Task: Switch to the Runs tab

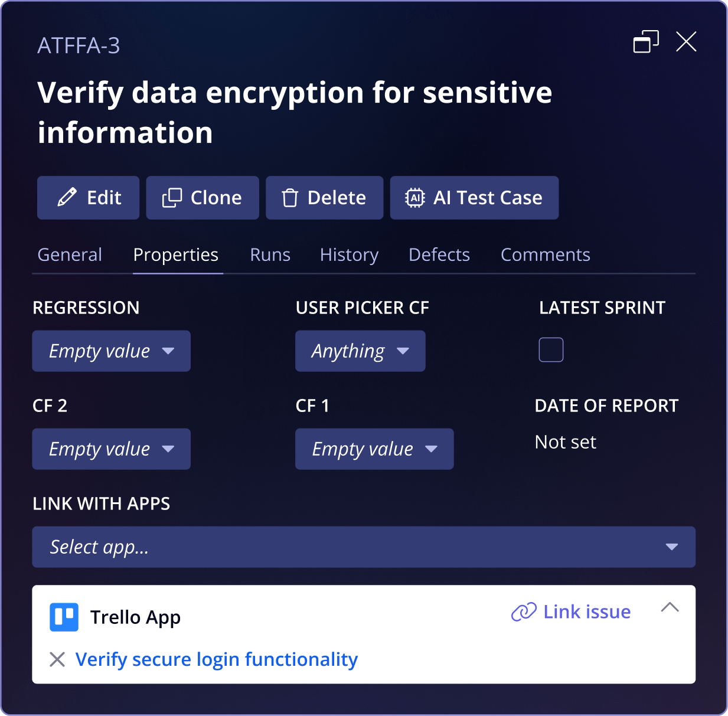Action: [270, 255]
